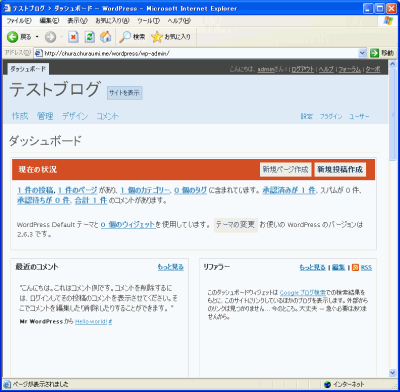Click the 新規投稿作成 button
Image resolution: width=400 pixels, height=392 pixels.
[340, 169]
